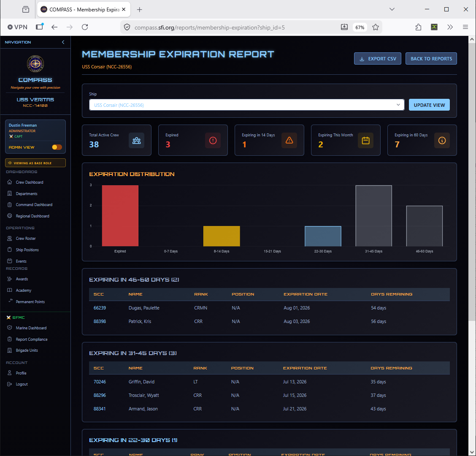476x456 pixels.
Task: Click the Awards star icon
Action: [x=10, y=279]
